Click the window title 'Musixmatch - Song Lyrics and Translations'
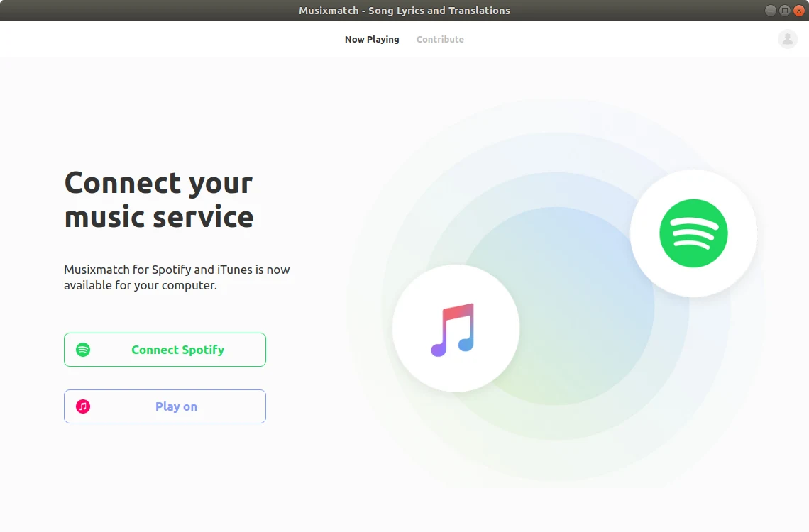The height and width of the screenshot is (532, 809). point(404,11)
